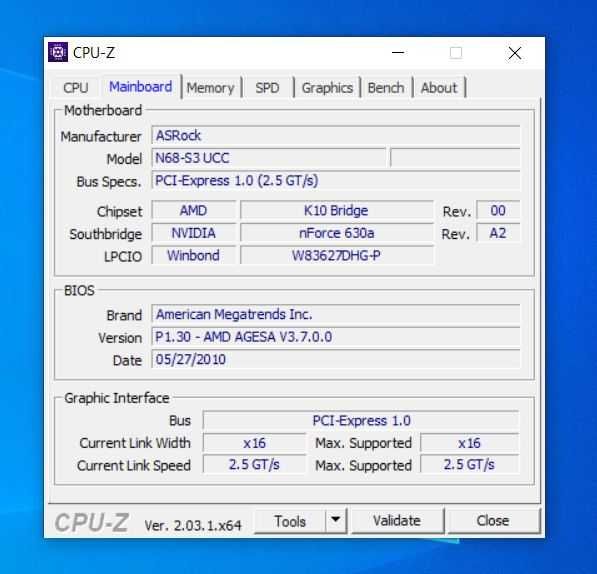
Task: Select the BIOS version P1.30 field
Action: click(x=336, y=337)
